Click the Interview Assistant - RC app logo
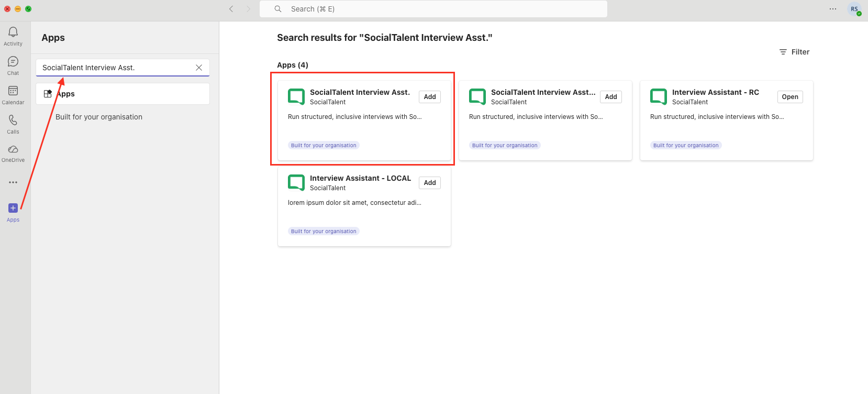This screenshot has height=394, width=868. (x=659, y=96)
